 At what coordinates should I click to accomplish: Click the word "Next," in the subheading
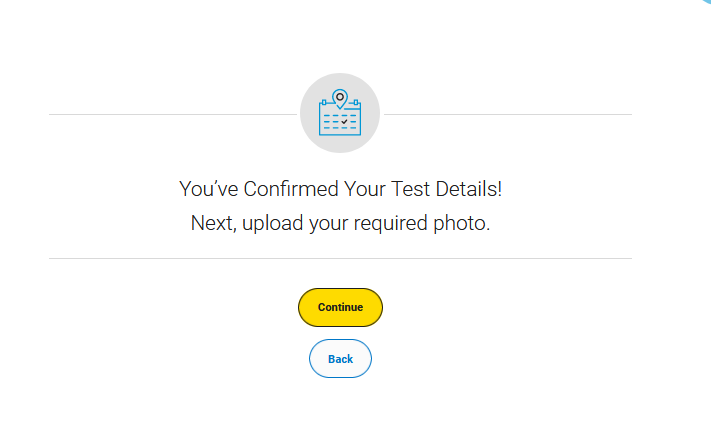[x=214, y=223]
